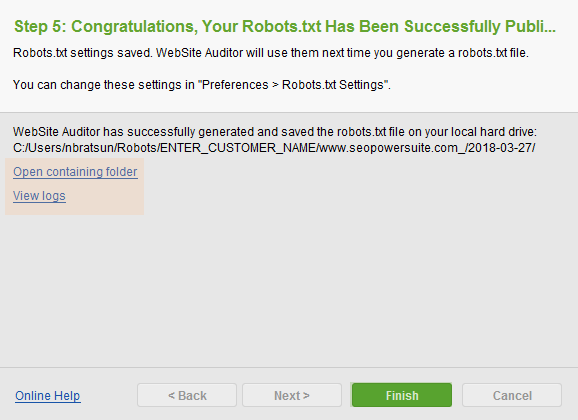Open containing folder of robots.txt file
Viewport: 578px width, 420px height.
pos(75,172)
